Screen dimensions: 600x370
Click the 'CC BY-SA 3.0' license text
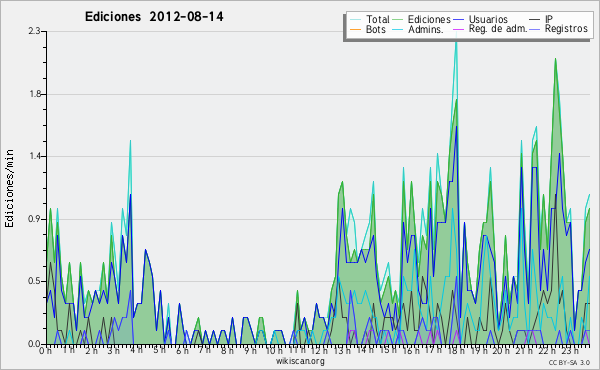pos(569,363)
